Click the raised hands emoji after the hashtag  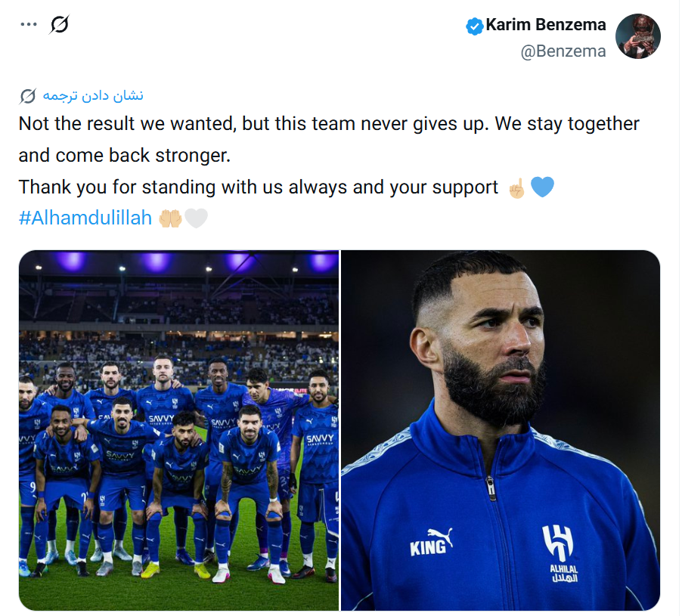(x=169, y=218)
